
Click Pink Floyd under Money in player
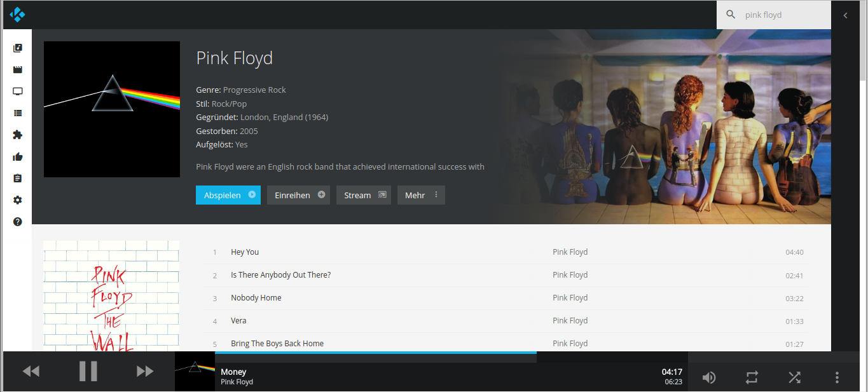237,382
